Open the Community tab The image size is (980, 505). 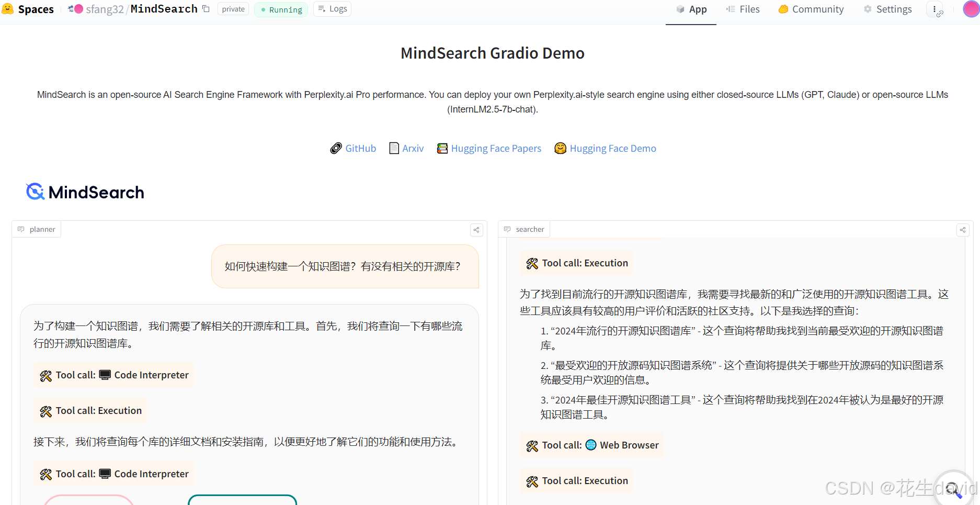[811, 9]
